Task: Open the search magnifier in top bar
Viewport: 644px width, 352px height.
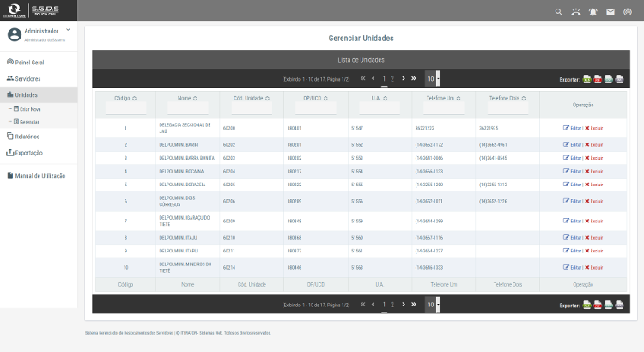Action: [559, 12]
